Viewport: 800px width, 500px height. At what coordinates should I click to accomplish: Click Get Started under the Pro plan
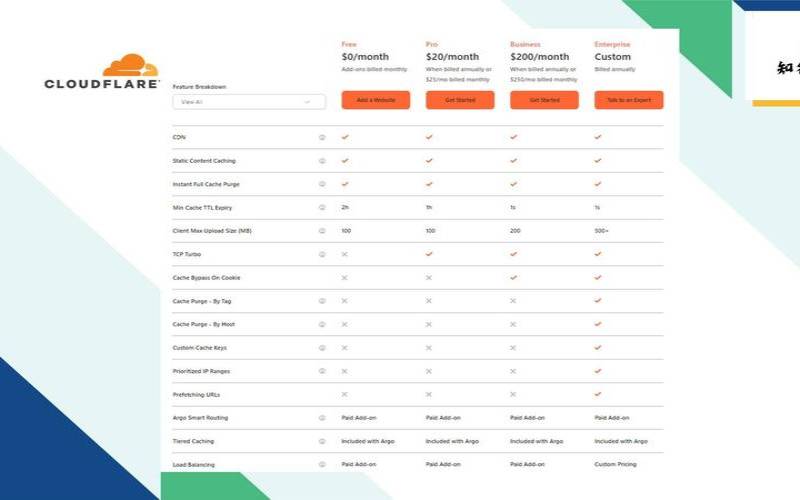(x=460, y=100)
